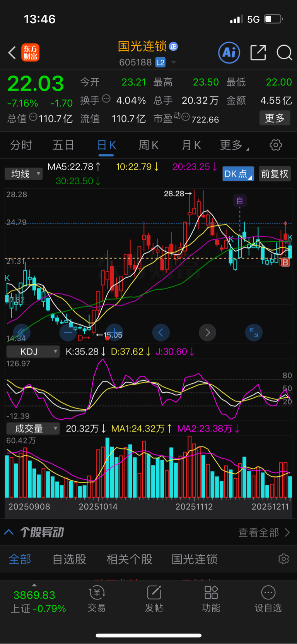Viewport: 297px width, 644px height.
Task: Tap info icon beside 市盈动
Action: click(186, 117)
